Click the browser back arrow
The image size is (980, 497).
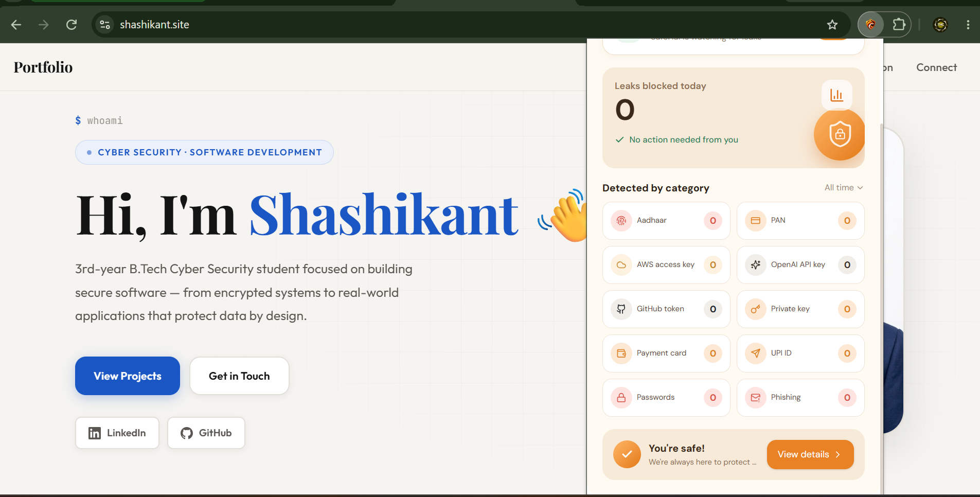pyautogui.click(x=16, y=25)
